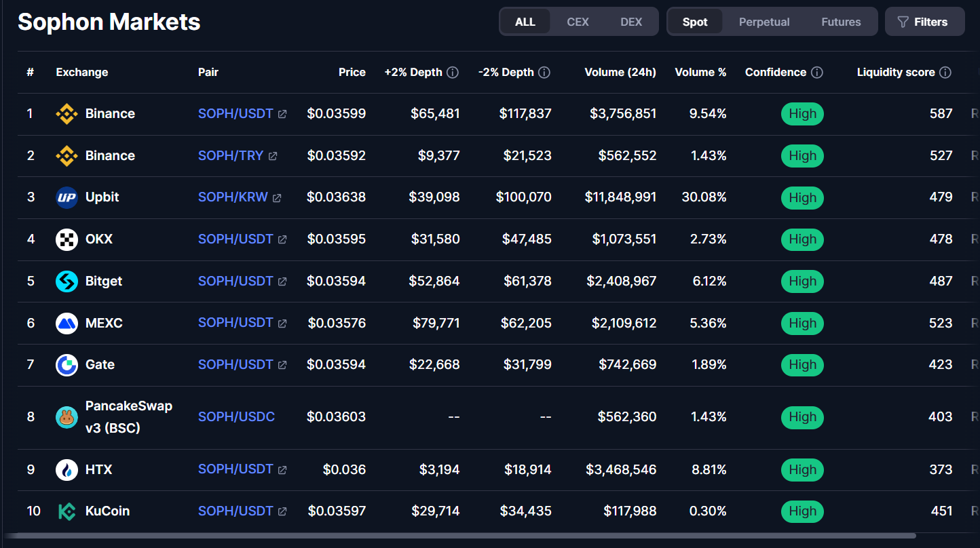
Task: Click external link icon in Bitget row
Action: click(282, 281)
